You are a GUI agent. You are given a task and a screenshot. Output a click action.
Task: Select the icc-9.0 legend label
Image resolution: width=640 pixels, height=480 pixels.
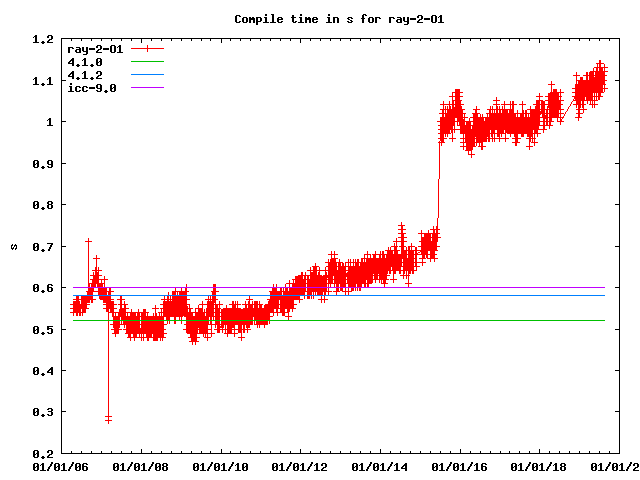click(91, 88)
